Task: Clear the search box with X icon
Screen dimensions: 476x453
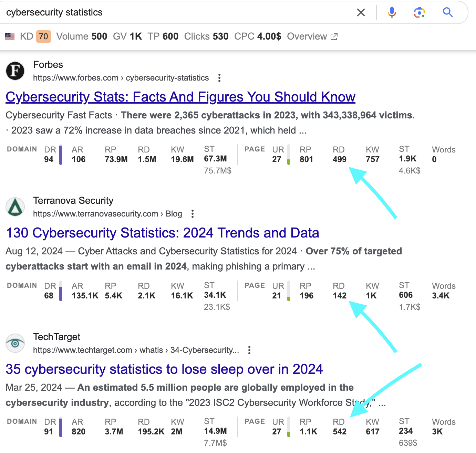Action: 361,13
